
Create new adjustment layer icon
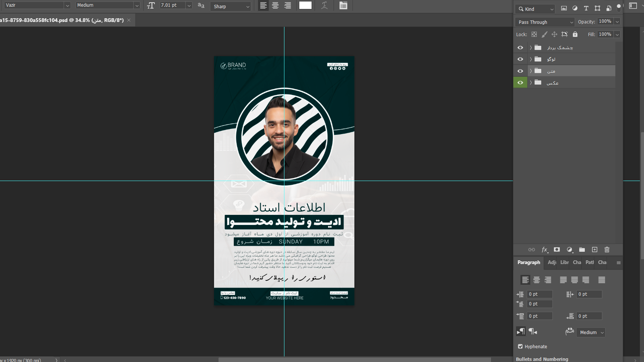(x=570, y=250)
